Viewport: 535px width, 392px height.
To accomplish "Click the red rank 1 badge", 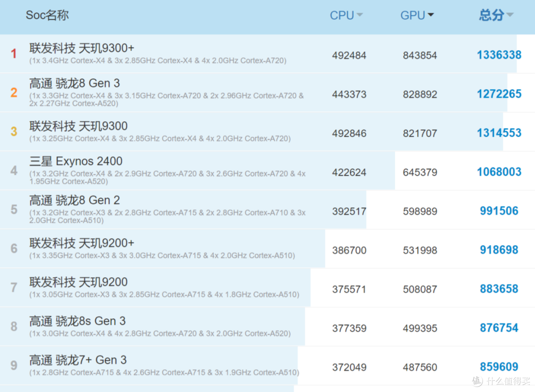I will click(14, 54).
